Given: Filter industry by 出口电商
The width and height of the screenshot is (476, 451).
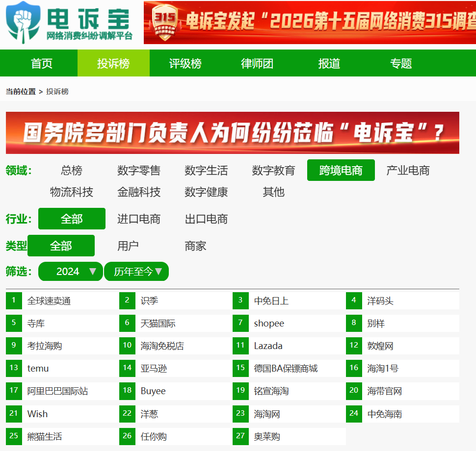Looking at the screenshot, I should point(206,219).
